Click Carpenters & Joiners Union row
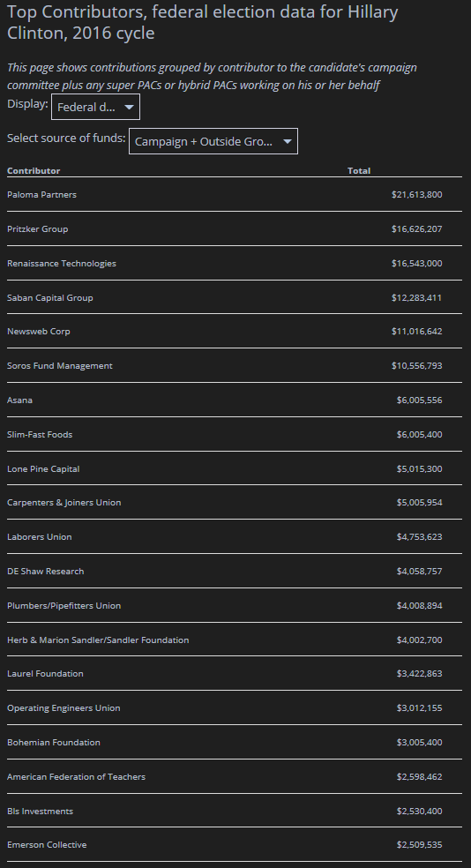 coord(235,502)
